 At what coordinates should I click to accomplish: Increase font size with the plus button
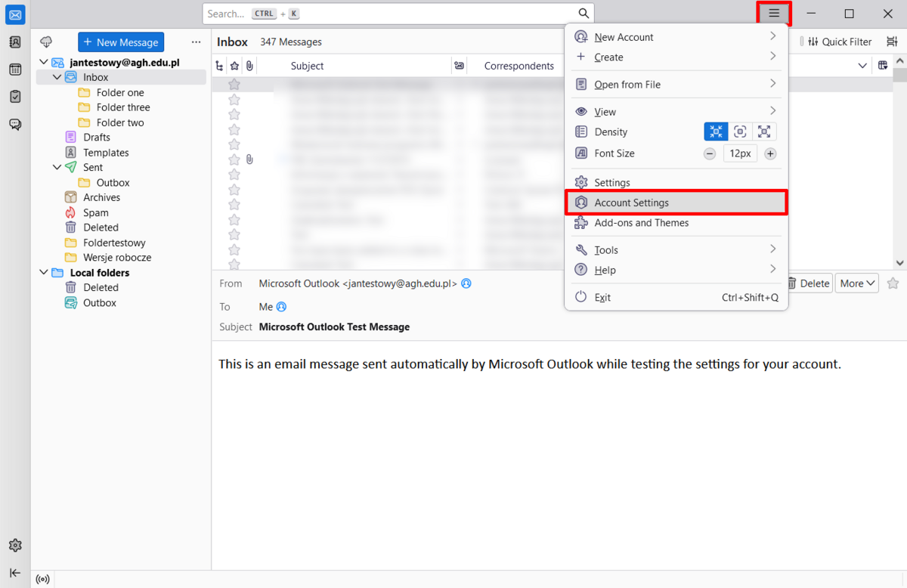770,153
